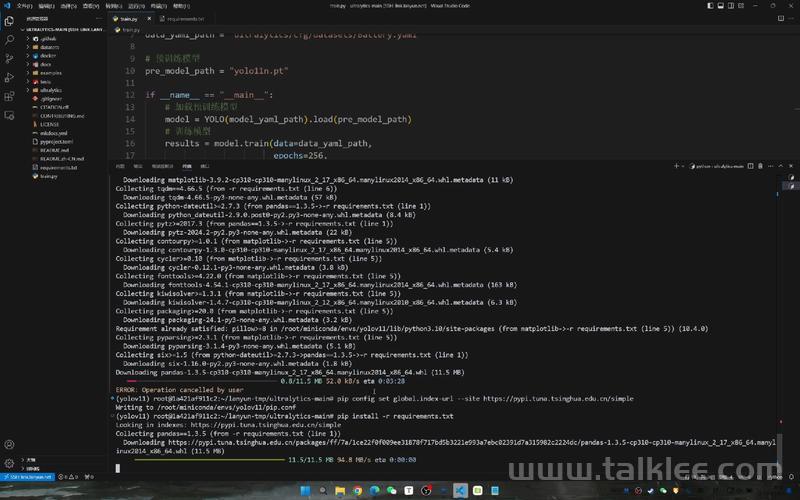Open the 查看 (View) menu
The width and height of the screenshot is (800, 500).
(91, 6)
